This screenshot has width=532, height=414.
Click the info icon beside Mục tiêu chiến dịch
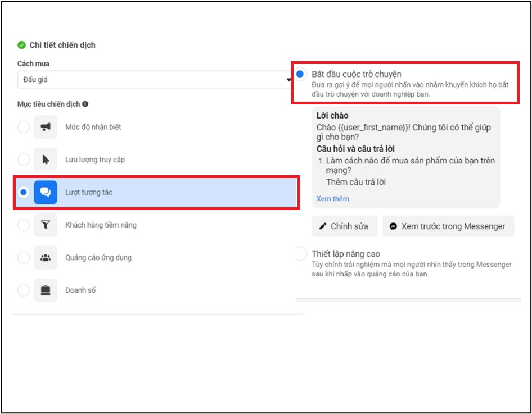pyautogui.click(x=85, y=104)
